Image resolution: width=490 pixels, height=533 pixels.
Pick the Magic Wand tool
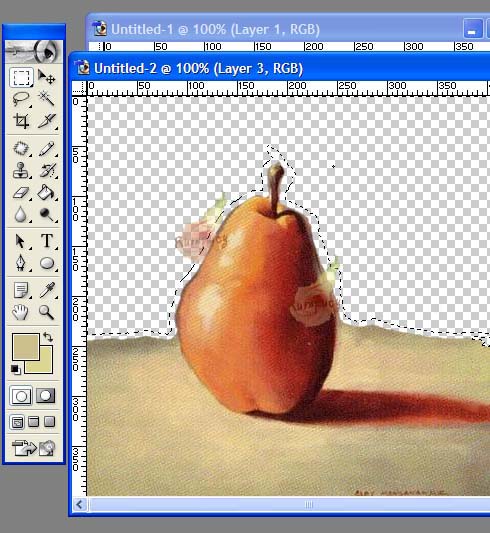tap(47, 99)
